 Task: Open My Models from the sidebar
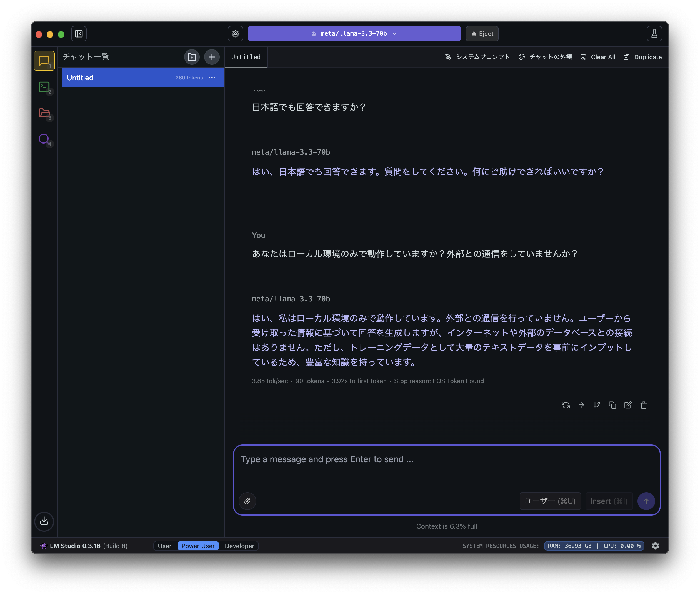coord(44,113)
